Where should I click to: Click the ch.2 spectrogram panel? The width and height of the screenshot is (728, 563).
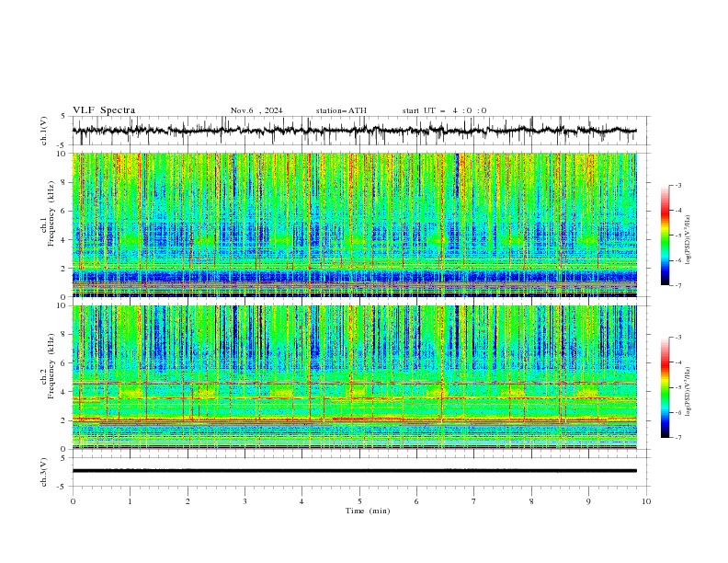pyautogui.click(x=354, y=377)
